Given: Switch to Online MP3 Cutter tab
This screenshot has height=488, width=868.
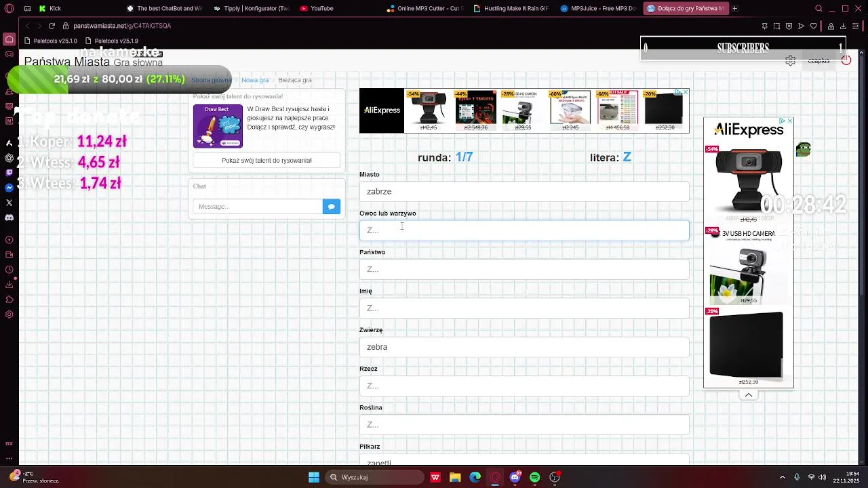Looking at the screenshot, I should pyautogui.click(x=425, y=8).
